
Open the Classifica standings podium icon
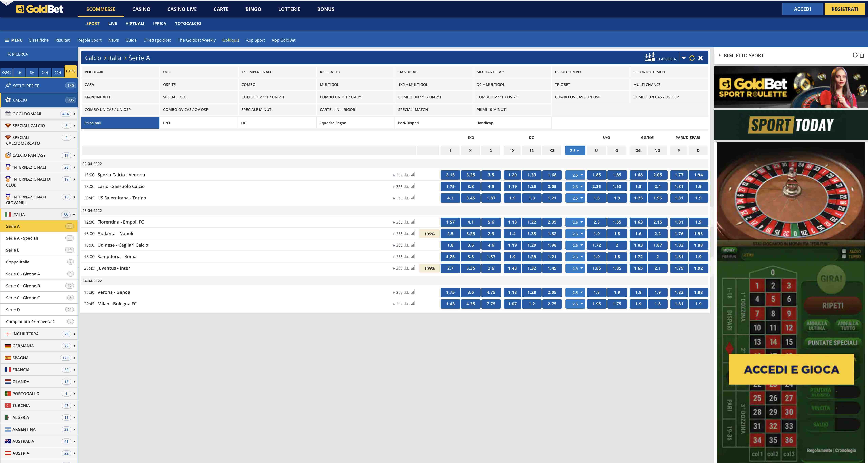(x=650, y=57)
